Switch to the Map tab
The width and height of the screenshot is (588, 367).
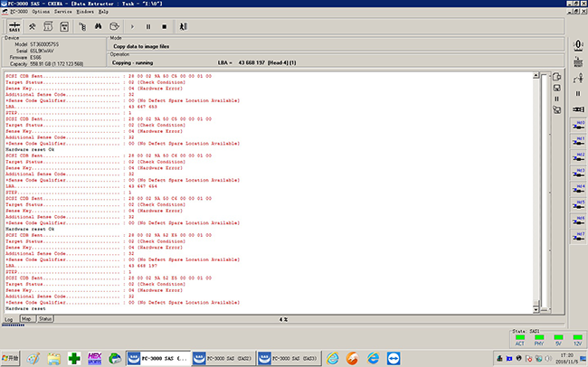pos(26,319)
